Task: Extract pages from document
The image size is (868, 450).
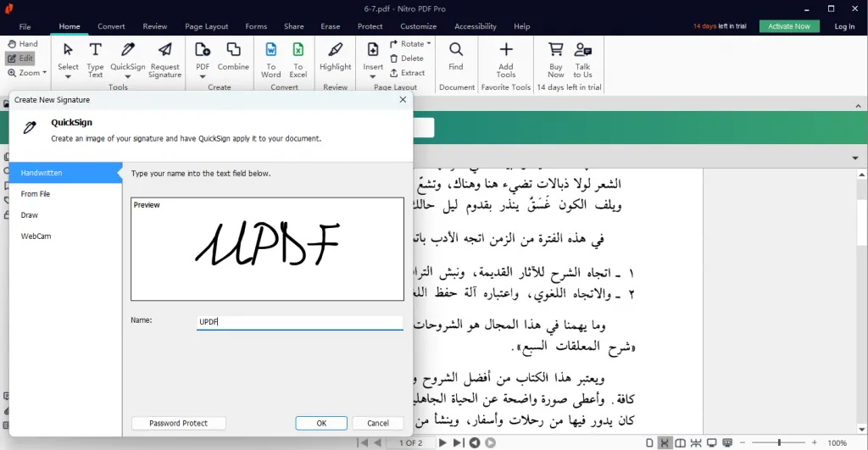Action: (408, 73)
